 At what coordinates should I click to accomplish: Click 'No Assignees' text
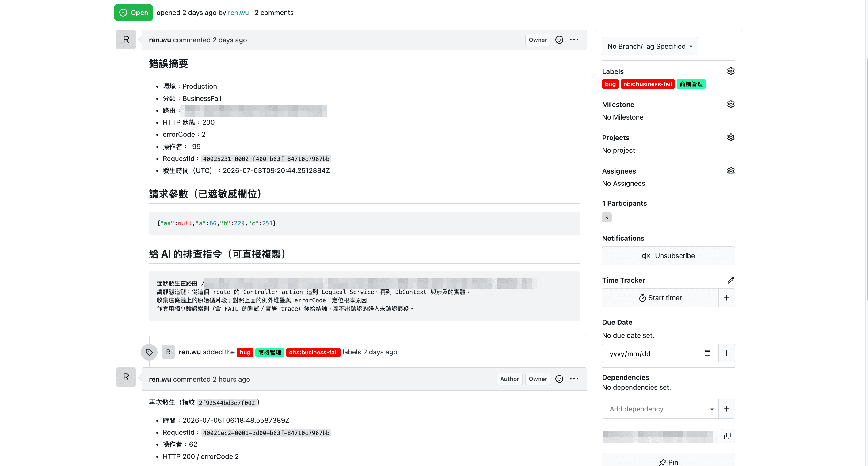click(623, 184)
